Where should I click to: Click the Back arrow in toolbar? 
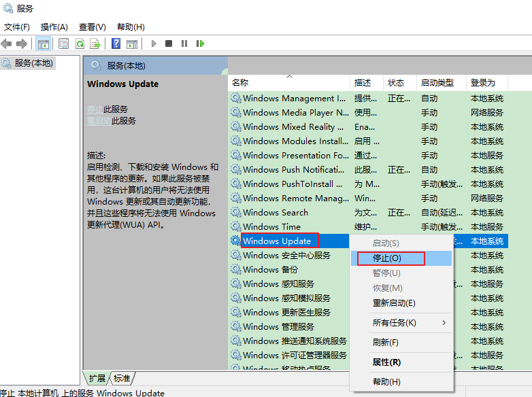pos(6,44)
